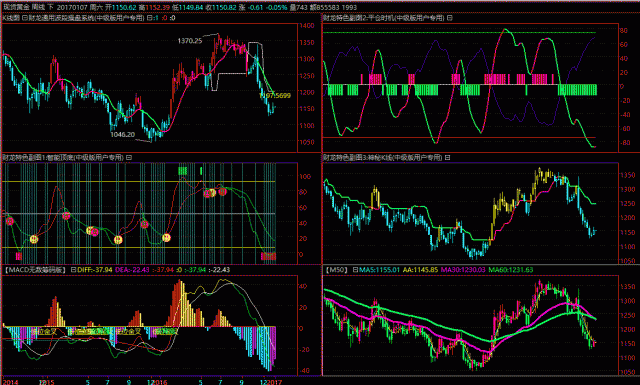Click the 1046.20 low price marker
This screenshot has height=385, width=640.
click(122, 134)
